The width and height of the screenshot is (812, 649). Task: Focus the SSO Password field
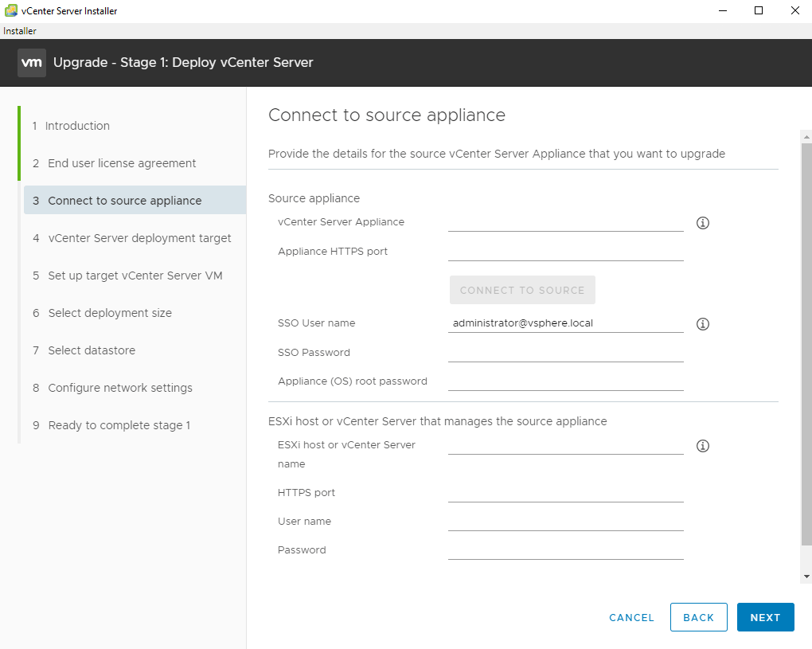coord(565,353)
